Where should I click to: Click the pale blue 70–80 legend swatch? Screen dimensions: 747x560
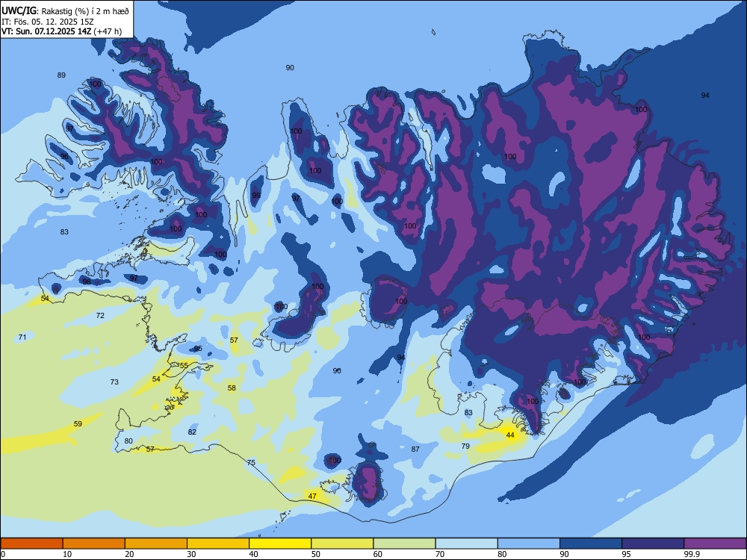click(x=466, y=544)
